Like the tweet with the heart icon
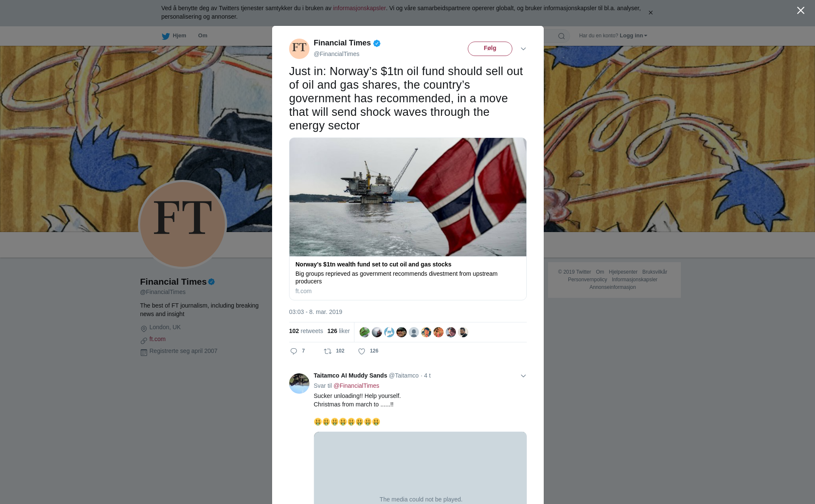Screen dimensions: 815x504 coord(362,351)
